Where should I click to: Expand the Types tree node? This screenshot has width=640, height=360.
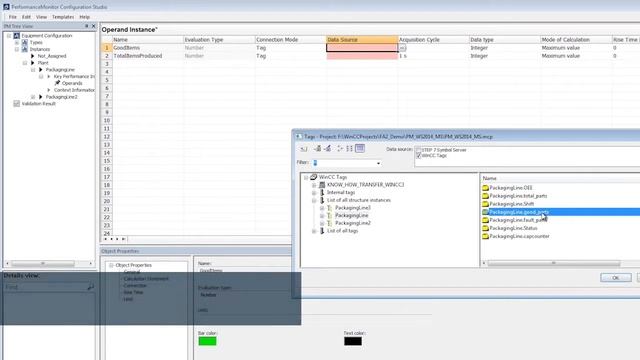[x=17, y=42]
